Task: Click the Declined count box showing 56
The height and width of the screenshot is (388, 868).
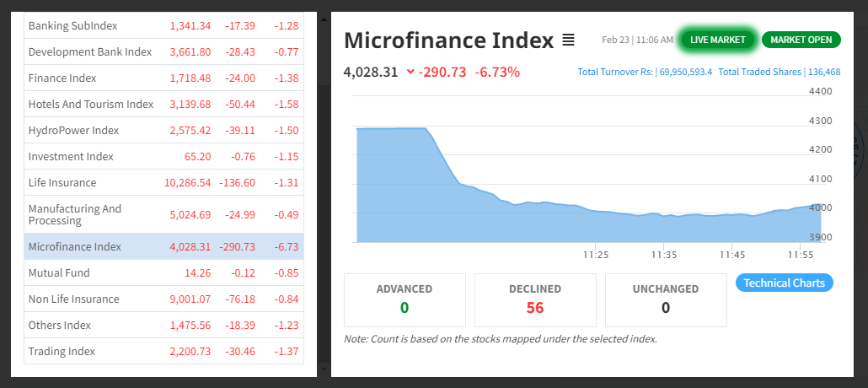Action: coord(535,299)
